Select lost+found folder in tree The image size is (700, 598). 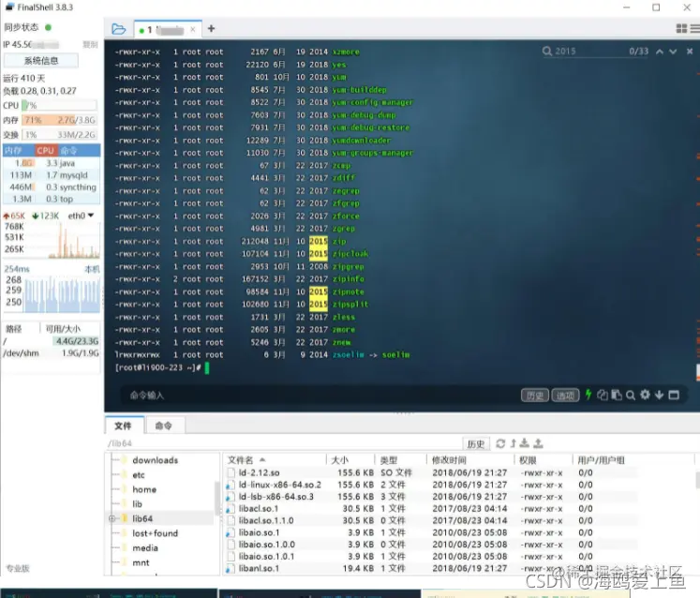click(155, 533)
